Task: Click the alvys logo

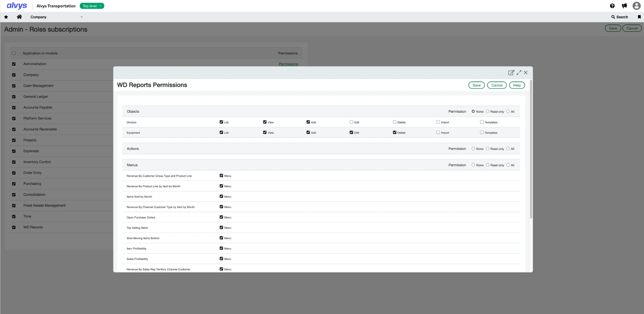Action: [17, 6]
